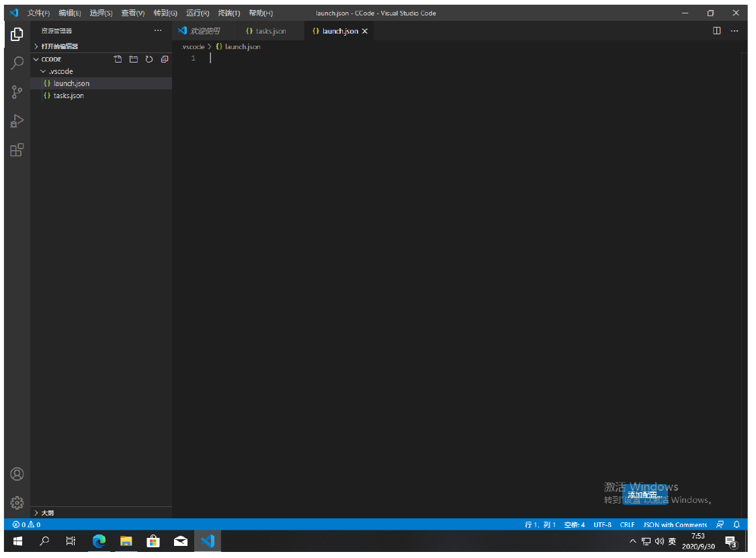The width and height of the screenshot is (756, 558).
Task: Click the New File icon in explorer
Action: [x=118, y=59]
